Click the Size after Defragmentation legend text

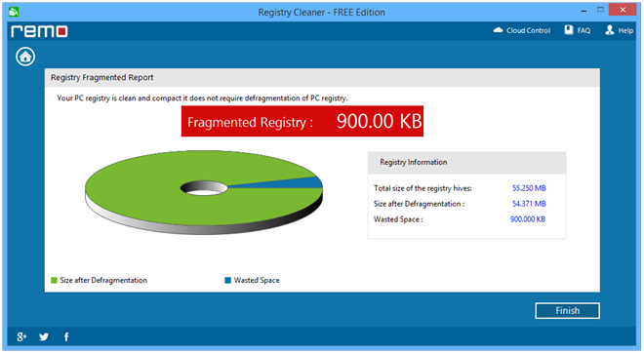click(103, 280)
